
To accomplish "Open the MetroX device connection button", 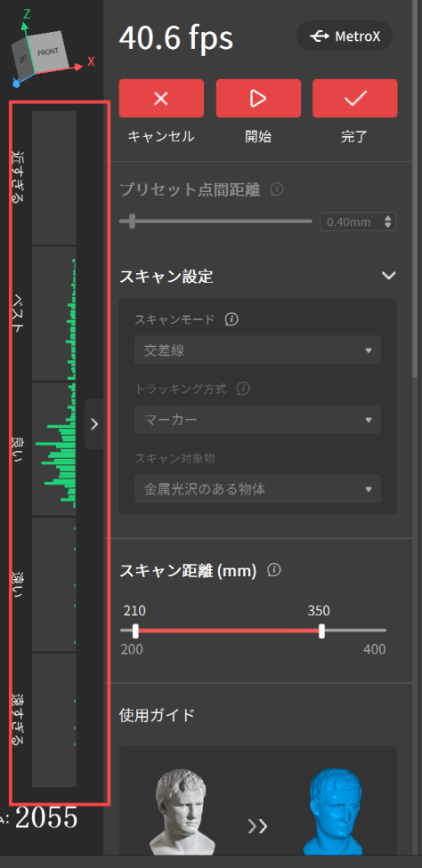I will click(x=345, y=36).
